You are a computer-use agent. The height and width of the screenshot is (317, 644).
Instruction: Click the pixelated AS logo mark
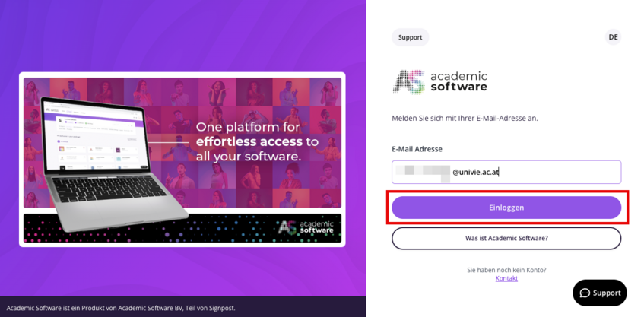(x=408, y=81)
